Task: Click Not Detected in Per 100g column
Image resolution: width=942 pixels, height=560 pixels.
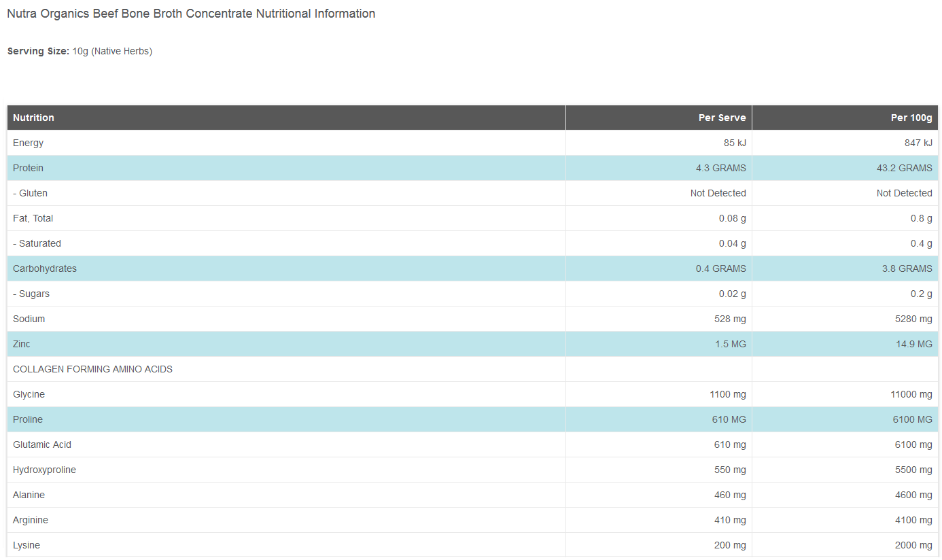Action: (904, 193)
